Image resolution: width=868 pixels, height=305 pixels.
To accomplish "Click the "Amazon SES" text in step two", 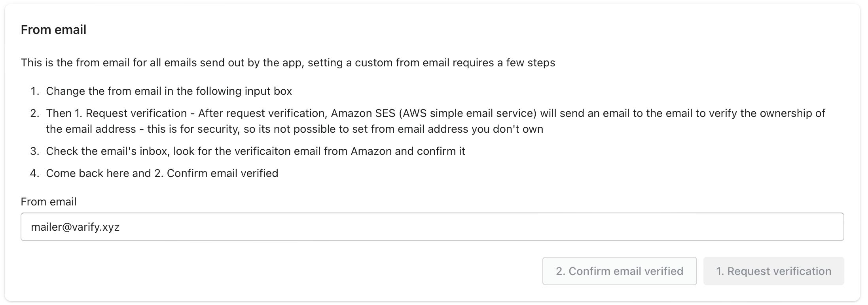I will (363, 113).
